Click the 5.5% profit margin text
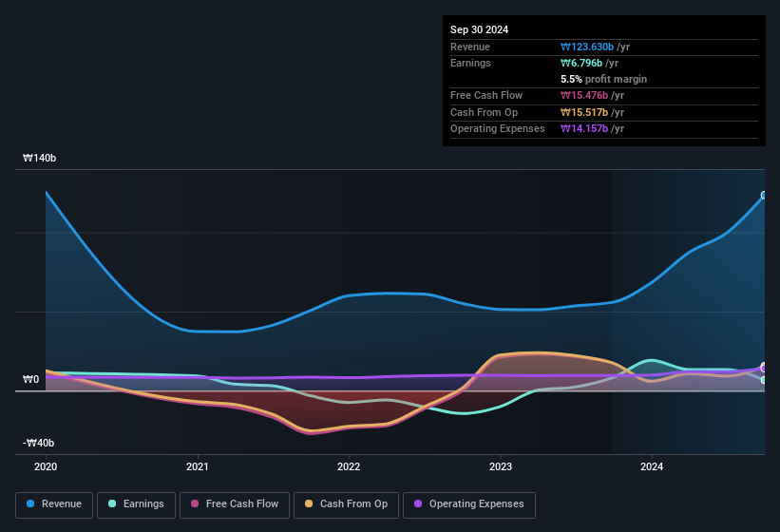 click(x=604, y=79)
